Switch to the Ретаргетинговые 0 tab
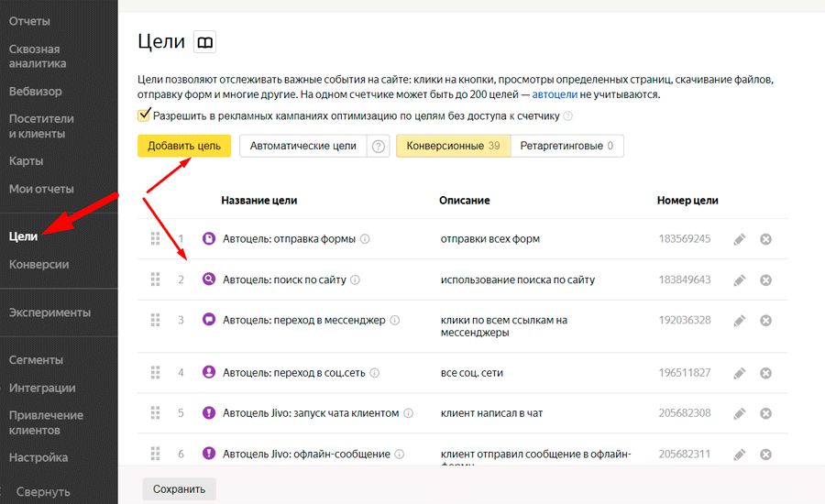Screen dimensions: 825x504 (566, 147)
